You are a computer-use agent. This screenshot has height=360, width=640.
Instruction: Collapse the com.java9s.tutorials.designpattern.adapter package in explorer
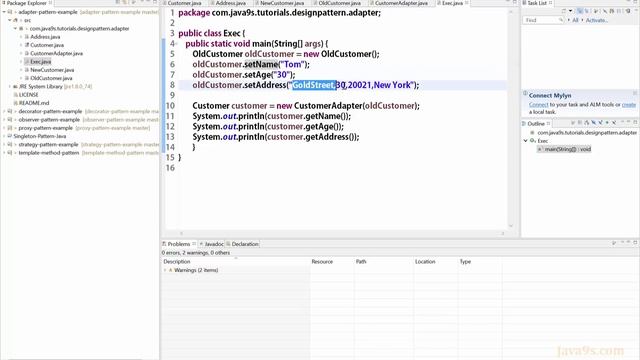15,29
